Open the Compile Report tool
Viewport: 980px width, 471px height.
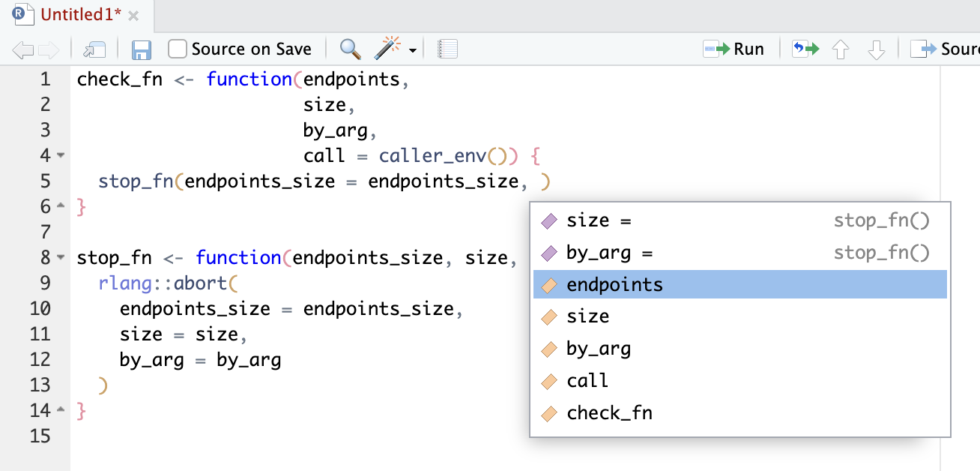coord(447,48)
